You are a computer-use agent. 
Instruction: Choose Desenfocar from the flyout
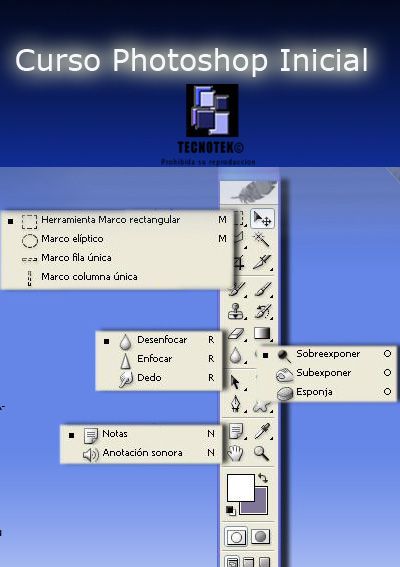159,340
